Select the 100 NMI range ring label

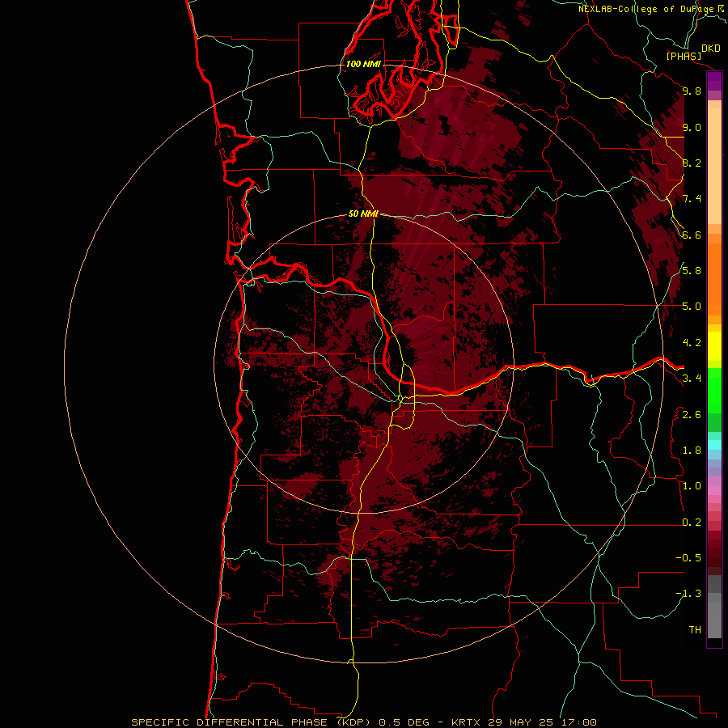(x=363, y=64)
